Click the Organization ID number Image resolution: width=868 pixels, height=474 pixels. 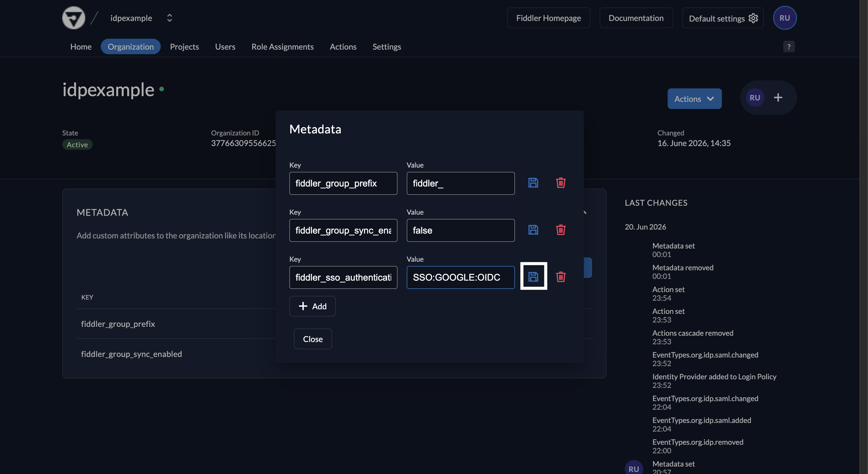(x=243, y=143)
